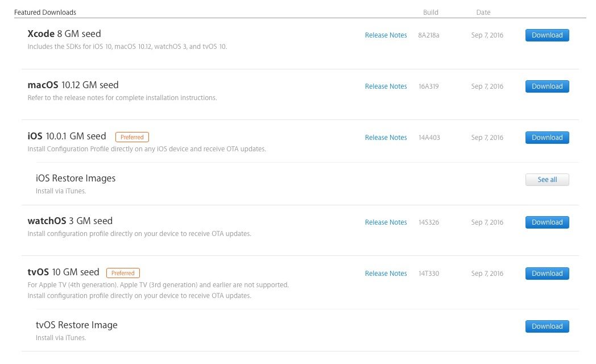This screenshot has height=364, width=596.
Task: Click the tvOS Restore Image heading
Action: pyautogui.click(x=76, y=325)
